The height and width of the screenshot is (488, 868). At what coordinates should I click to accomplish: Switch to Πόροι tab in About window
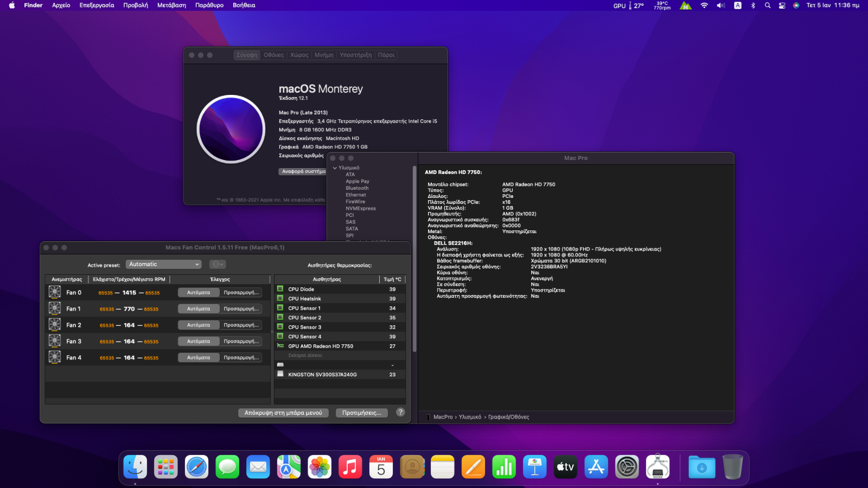pyautogui.click(x=386, y=55)
